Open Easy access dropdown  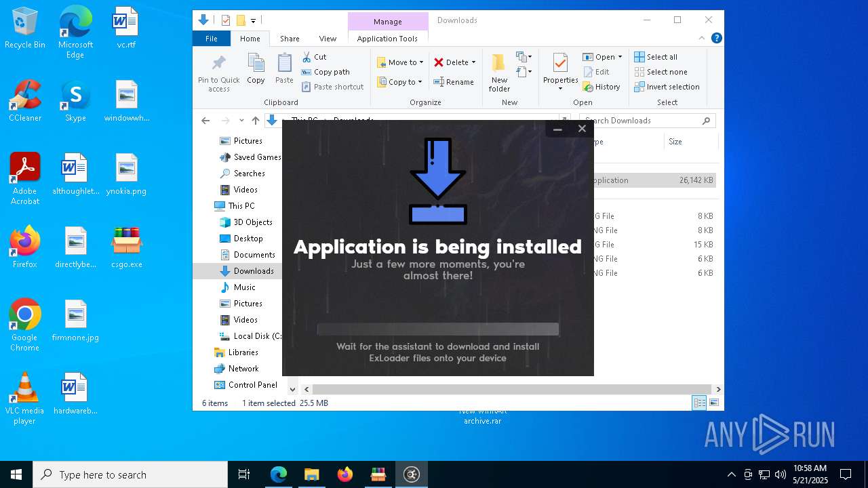[524, 72]
